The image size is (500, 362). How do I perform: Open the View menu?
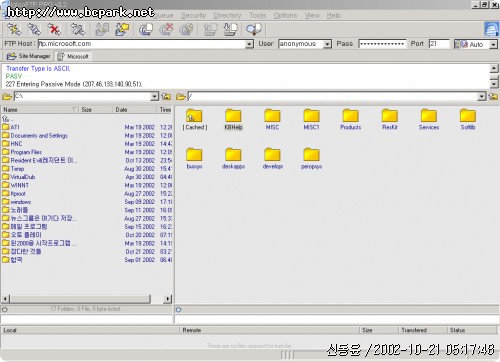312,15
